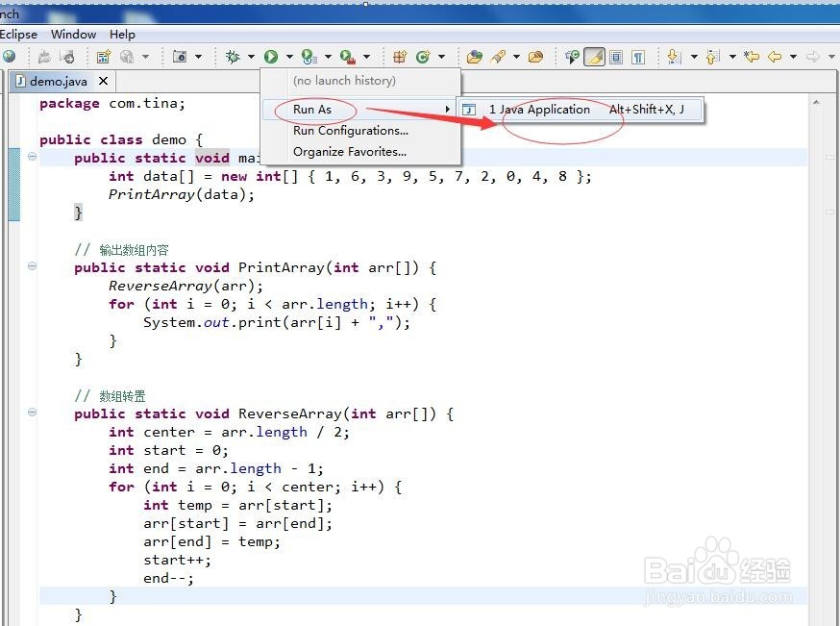Click the 'int start = 0;' line

(169, 450)
